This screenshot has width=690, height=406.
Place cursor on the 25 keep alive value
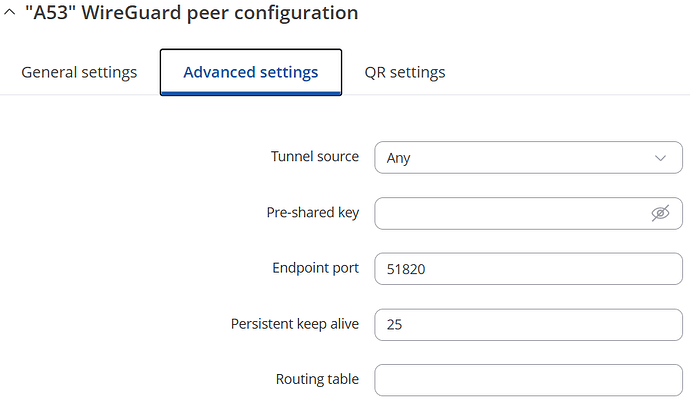[x=394, y=325]
